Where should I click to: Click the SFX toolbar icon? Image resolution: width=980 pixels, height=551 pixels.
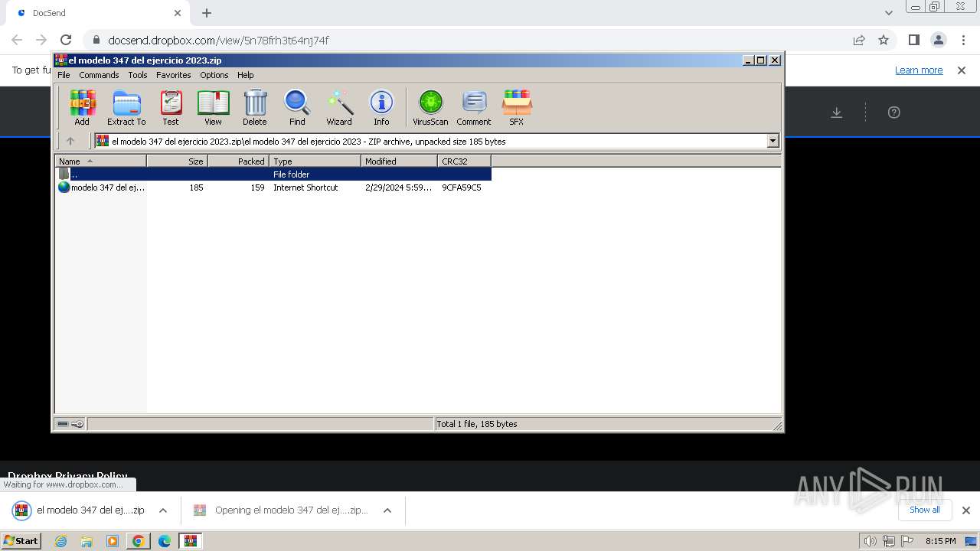pyautogui.click(x=517, y=107)
